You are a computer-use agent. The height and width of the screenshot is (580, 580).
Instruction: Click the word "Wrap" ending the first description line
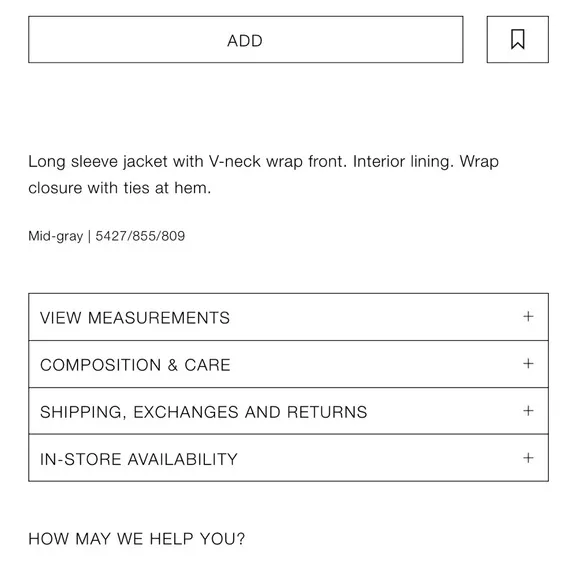coord(479,162)
